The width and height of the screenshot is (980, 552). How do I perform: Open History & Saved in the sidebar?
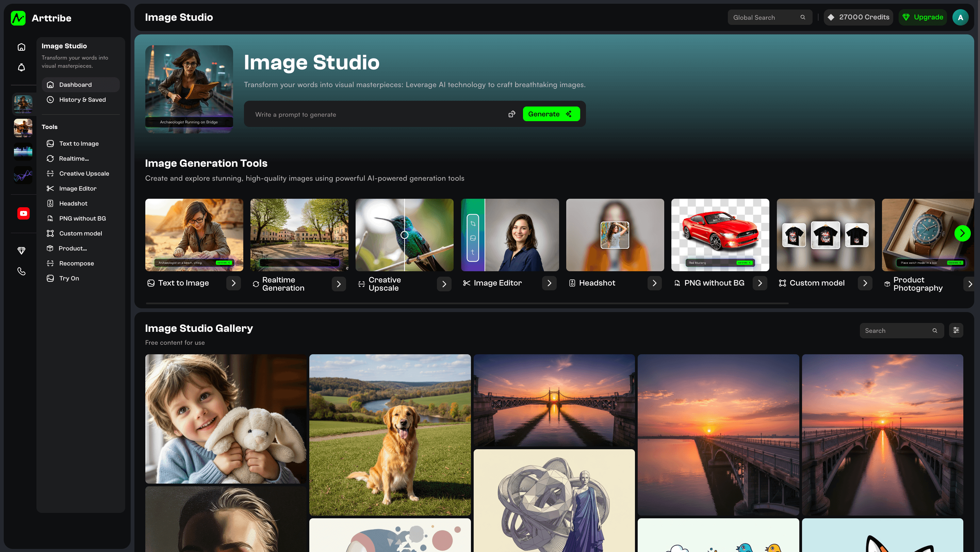[81, 100]
